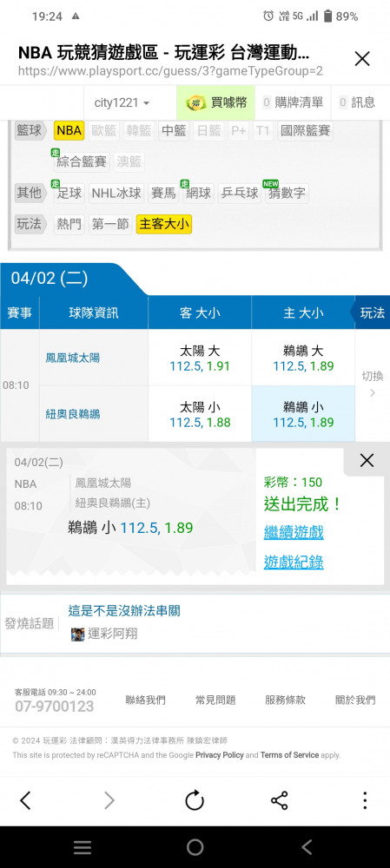This screenshot has width=390, height=868.
Task: Dismiss the bet confirmation panel with X
Action: (367, 461)
